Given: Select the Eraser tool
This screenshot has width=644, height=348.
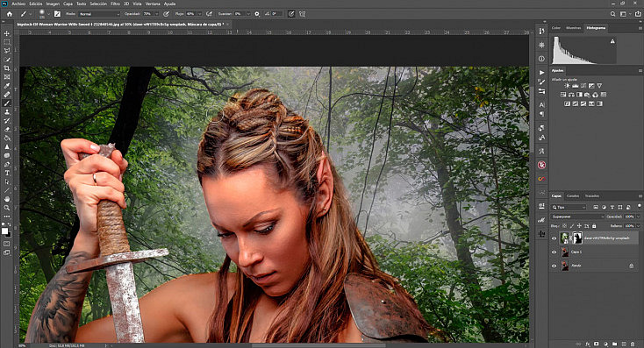Looking at the screenshot, I should [6, 129].
